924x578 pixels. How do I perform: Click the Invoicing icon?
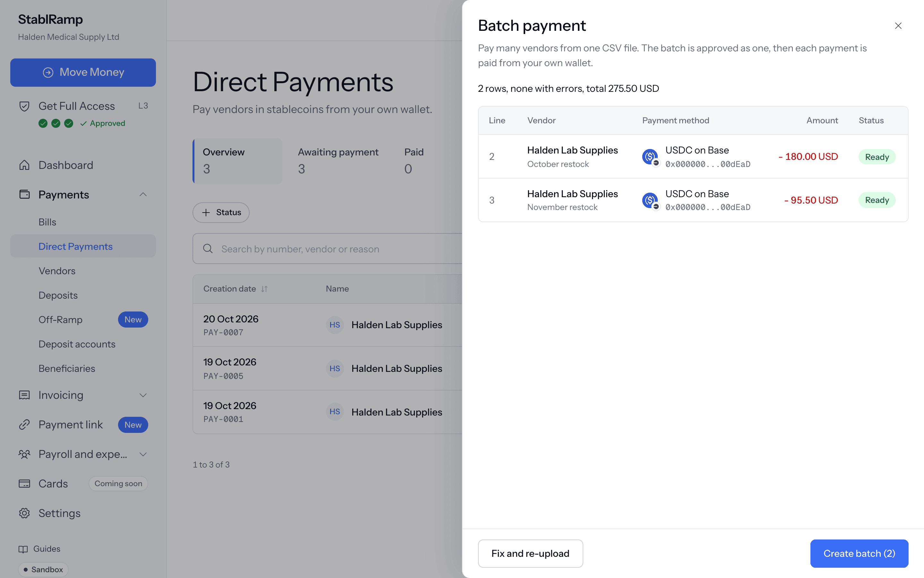click(24, 395)
